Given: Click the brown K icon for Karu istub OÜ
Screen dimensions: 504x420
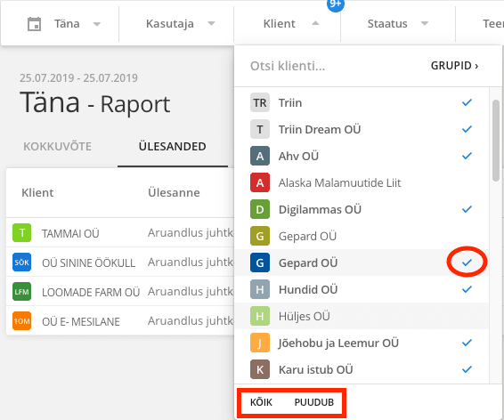Looking at the screenshot, I should [x=260, y=369].
